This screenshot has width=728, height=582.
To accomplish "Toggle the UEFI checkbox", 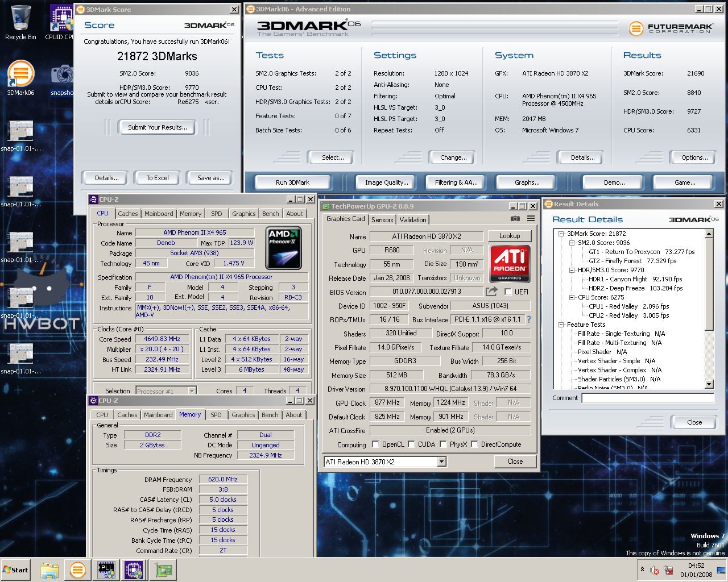I will (508, 292).
